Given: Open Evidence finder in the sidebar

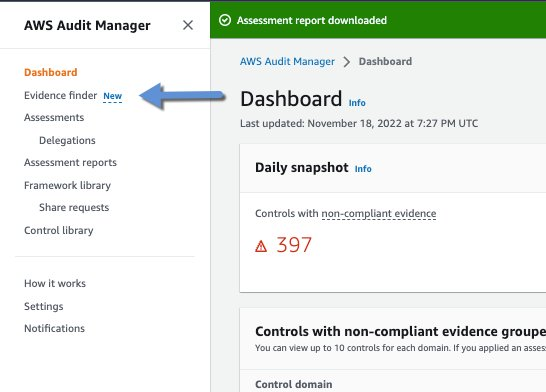Looking at the screenshot, I should (60, 95).
